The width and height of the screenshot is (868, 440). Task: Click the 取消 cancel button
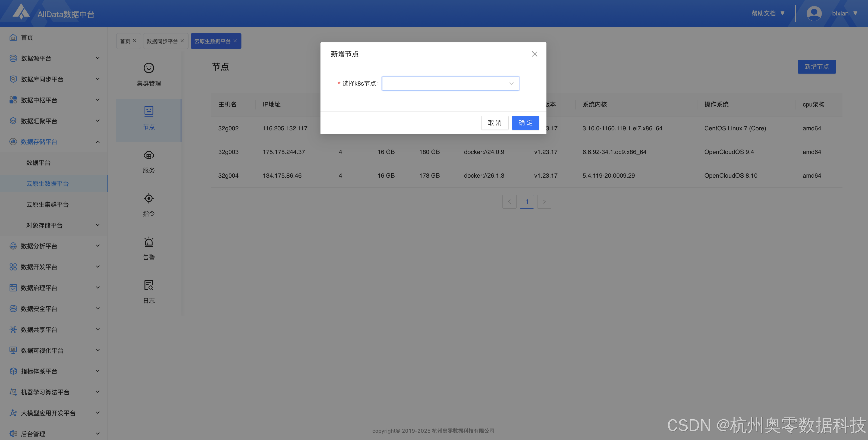[495, 123]
